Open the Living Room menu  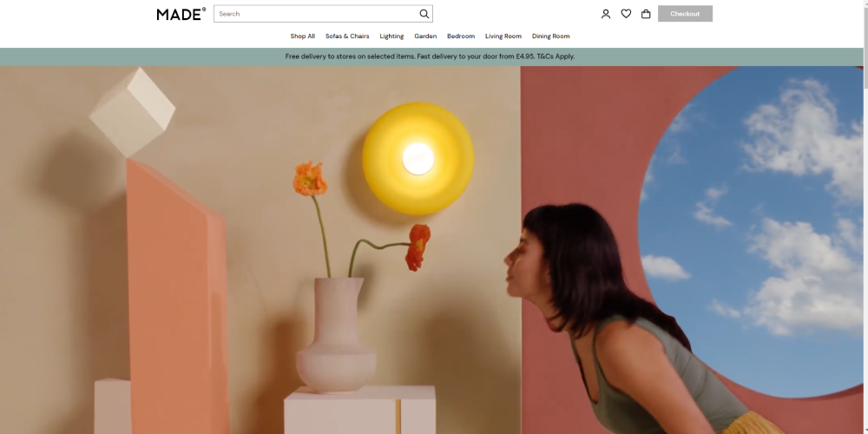pos(503,36)
